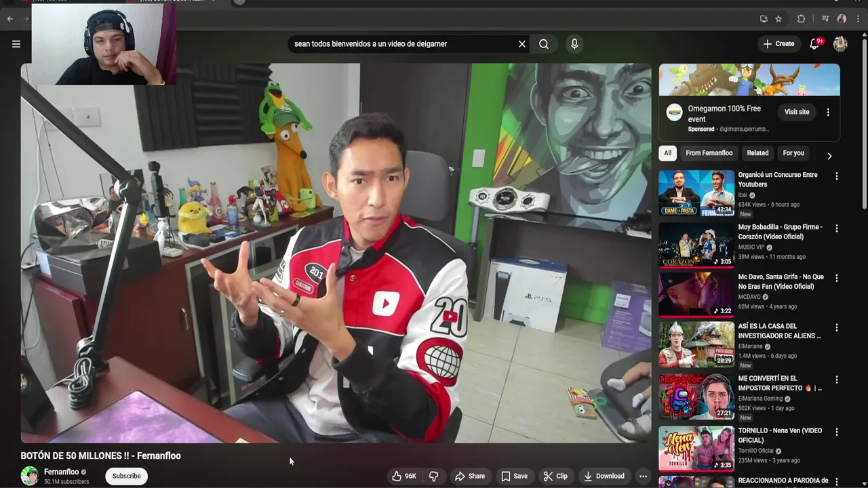This screenshot has width=868, height=488.
Task: Select the Related chip
Action: [757, 153]
